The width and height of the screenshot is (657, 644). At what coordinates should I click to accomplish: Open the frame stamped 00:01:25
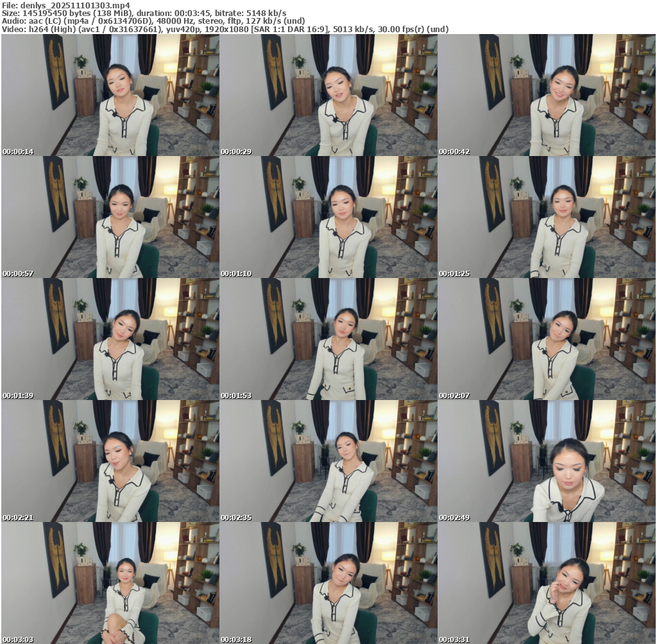[x=547, y=217]
